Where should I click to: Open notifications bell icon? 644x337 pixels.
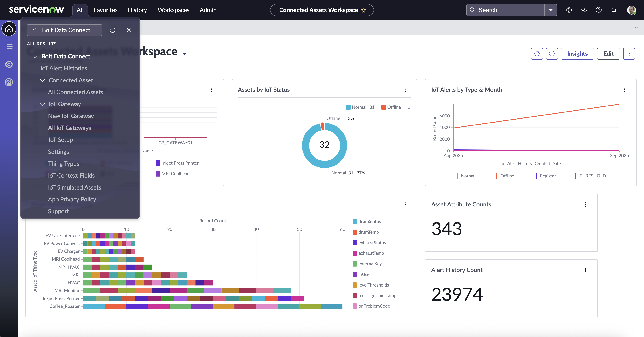pyautogui.click(x=614, y=10)
